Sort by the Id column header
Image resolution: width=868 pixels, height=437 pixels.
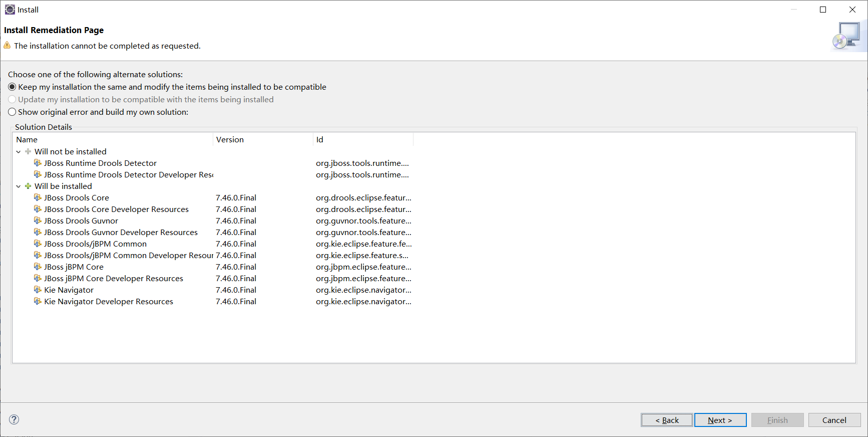pyautogui.click(x=363, y=139)
